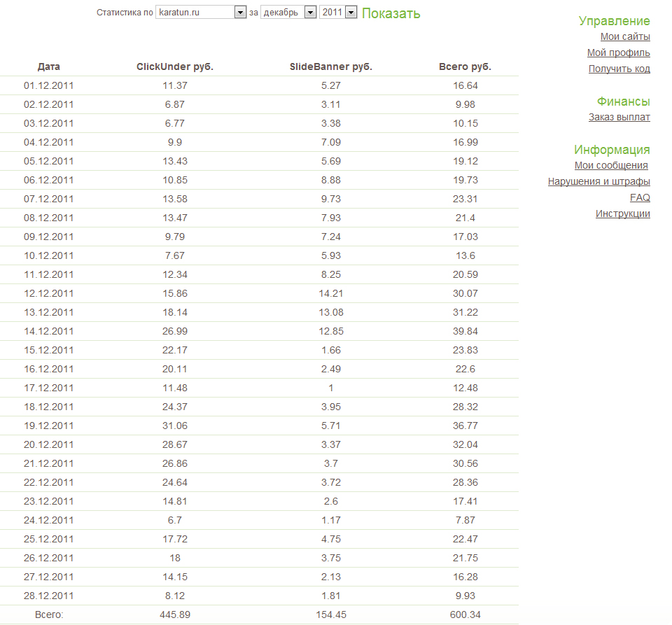Click total value 28.36

pos(465,482)
